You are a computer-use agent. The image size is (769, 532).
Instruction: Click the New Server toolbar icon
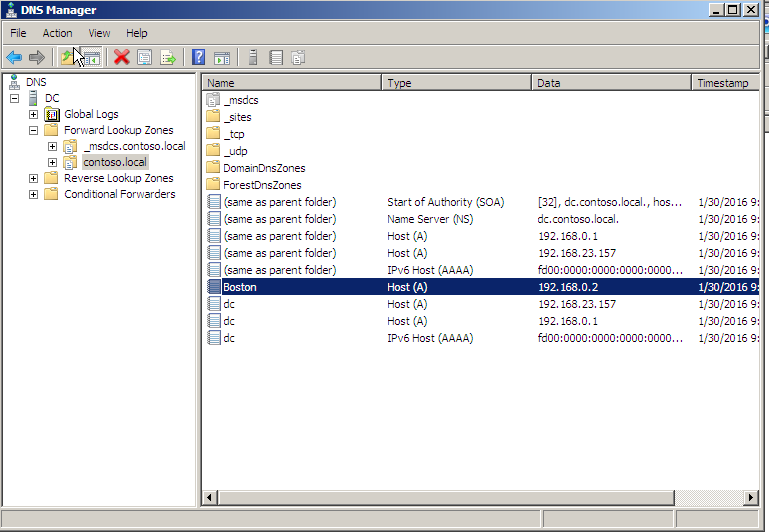[253, 57]
